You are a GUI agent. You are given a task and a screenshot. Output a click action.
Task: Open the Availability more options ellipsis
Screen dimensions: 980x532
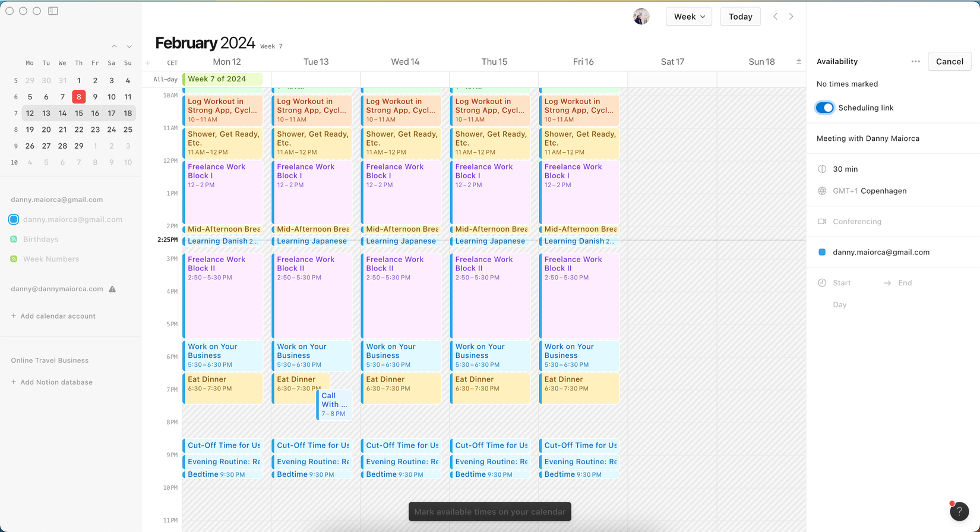tap(915, 61)
